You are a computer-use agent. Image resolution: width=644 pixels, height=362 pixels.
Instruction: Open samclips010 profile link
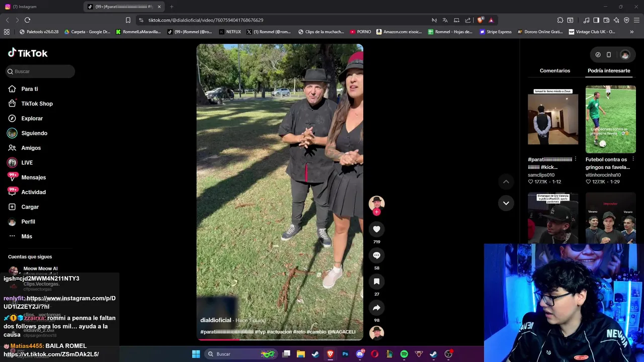click(x=541, y=175)
